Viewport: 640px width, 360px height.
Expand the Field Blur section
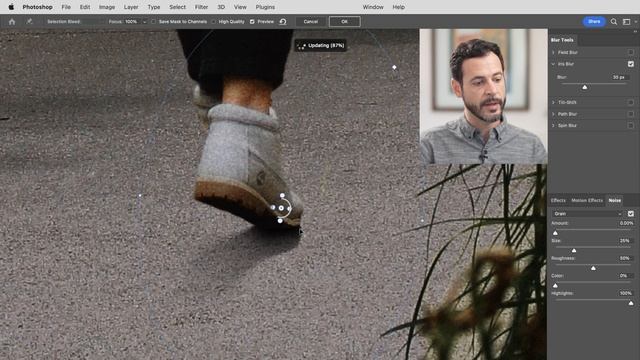coord(553,52)
